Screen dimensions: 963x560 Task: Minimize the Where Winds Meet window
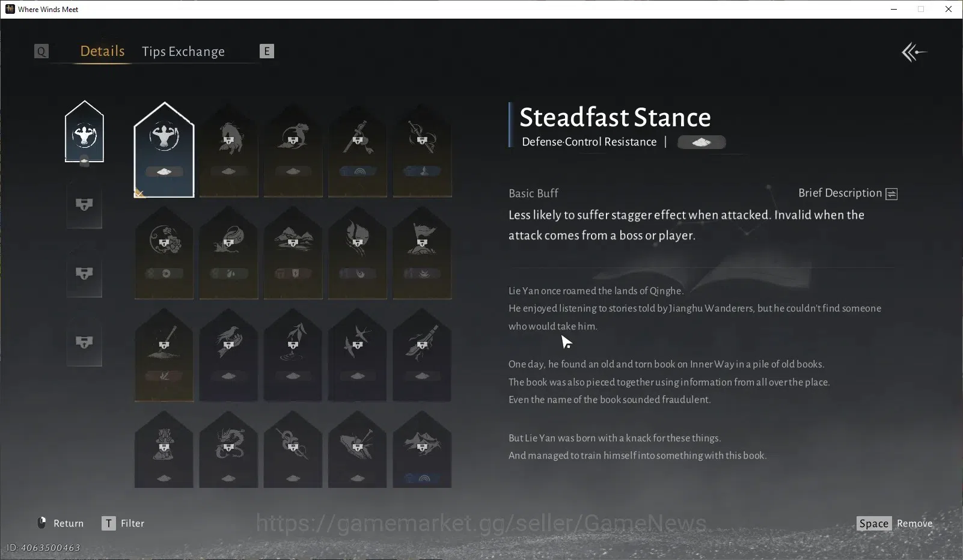[894, 9]
